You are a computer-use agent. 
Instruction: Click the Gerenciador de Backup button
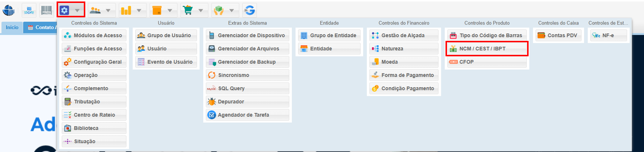[247, 62]
